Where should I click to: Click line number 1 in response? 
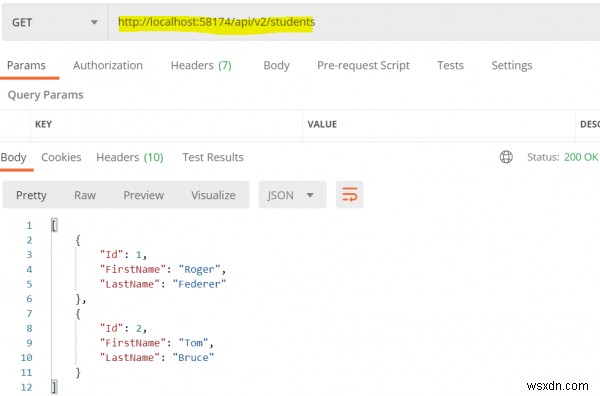29,225
